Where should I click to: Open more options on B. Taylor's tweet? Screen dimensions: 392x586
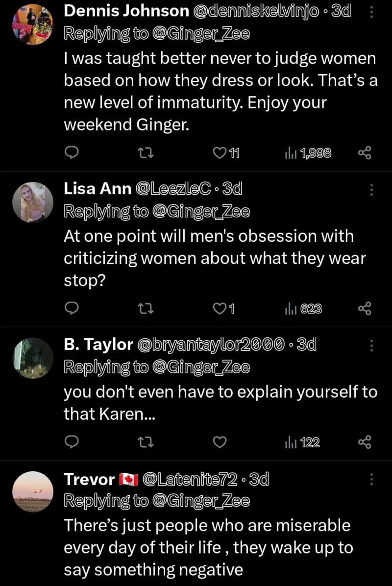[x=371, y=345]
